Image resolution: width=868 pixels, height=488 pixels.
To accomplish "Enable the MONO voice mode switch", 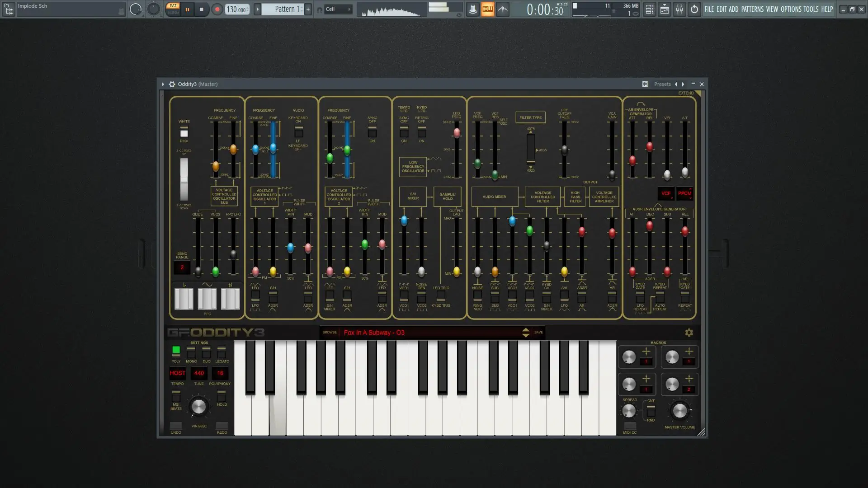I will click(x=191, y=352).
